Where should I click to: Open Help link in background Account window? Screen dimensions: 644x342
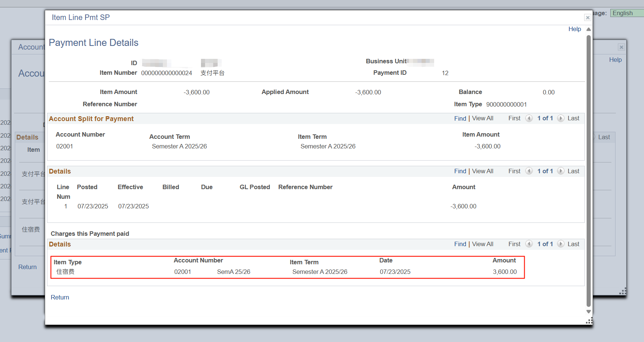point(616,60)
